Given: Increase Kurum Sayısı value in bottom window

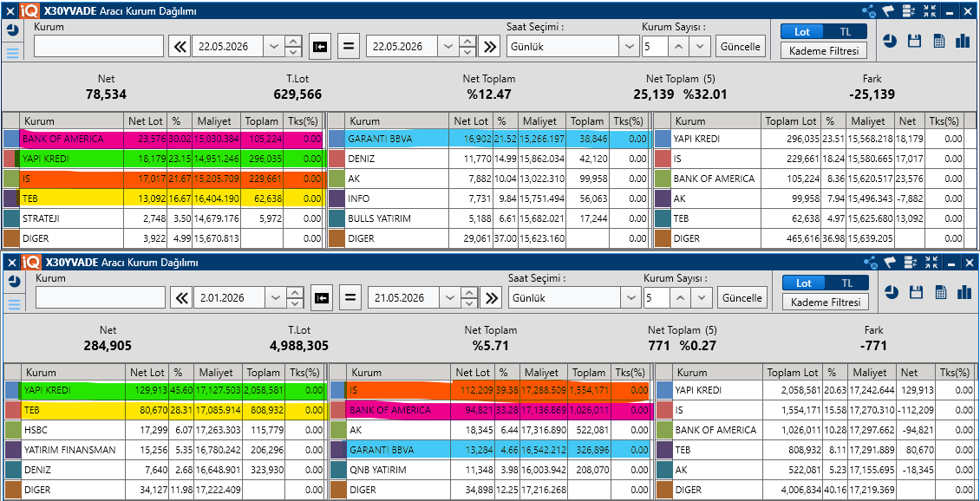Looking at the screenshot, I should point(682,298).
